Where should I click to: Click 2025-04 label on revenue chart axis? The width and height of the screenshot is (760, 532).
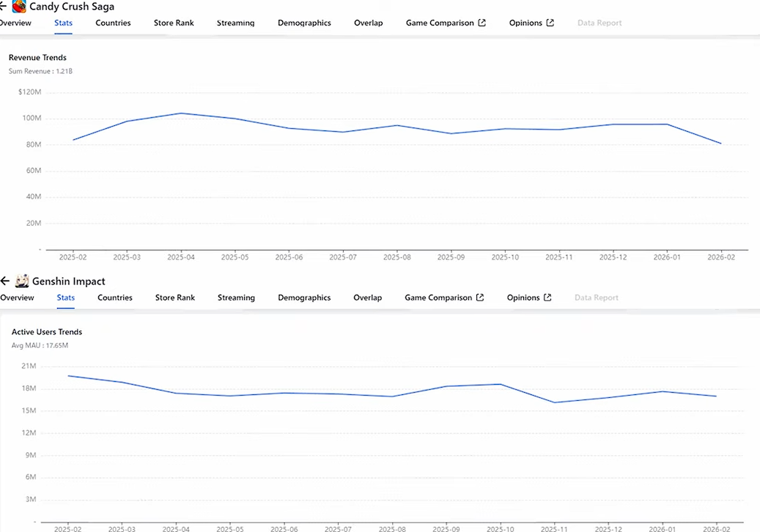coord(181,257)
